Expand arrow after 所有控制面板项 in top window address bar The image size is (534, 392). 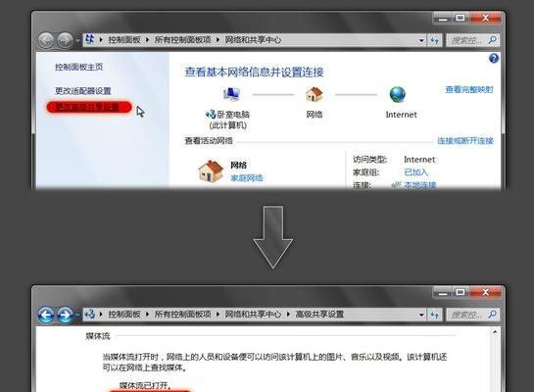tap(218, 40)
